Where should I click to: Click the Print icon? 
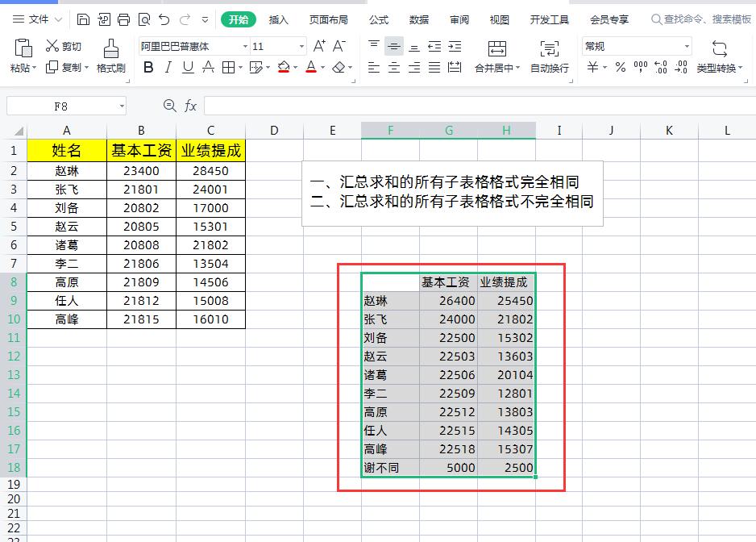pyautogui.click(x=124, y=20)
